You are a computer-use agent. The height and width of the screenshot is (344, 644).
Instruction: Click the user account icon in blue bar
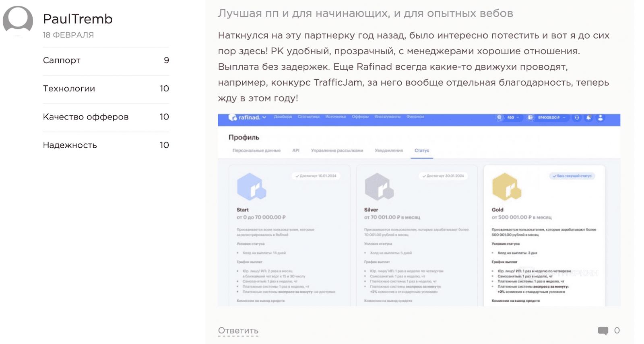click(x=600, y=117)
